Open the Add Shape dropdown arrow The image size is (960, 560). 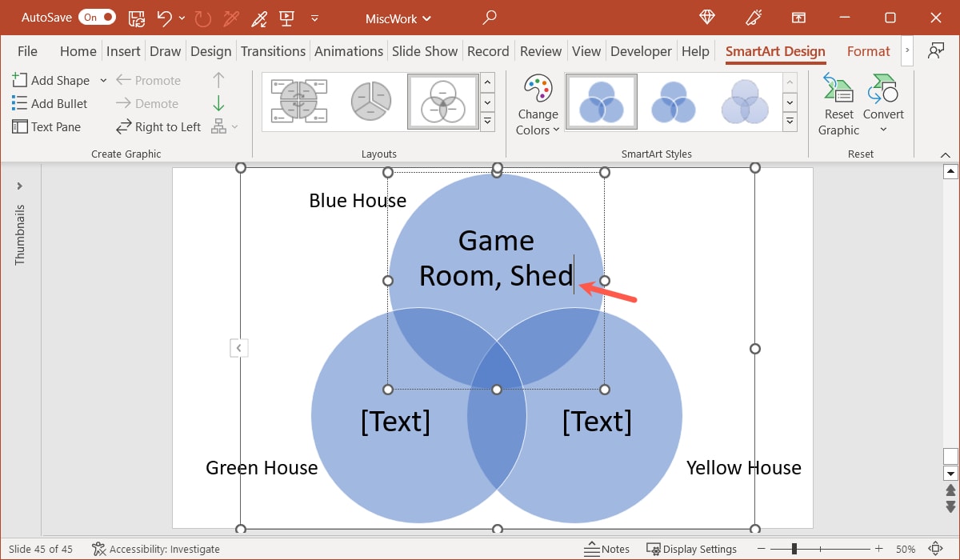pos(103,80)
